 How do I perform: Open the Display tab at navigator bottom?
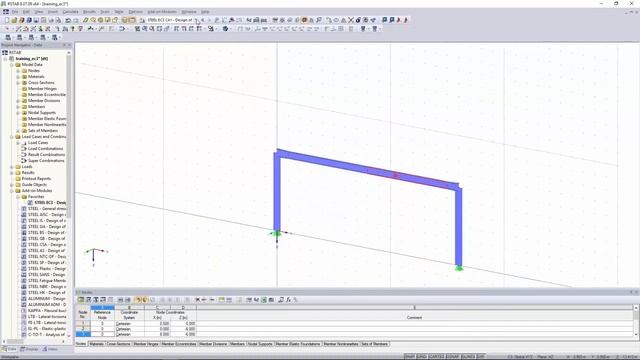pyautogui.click(x=29, y=349)
